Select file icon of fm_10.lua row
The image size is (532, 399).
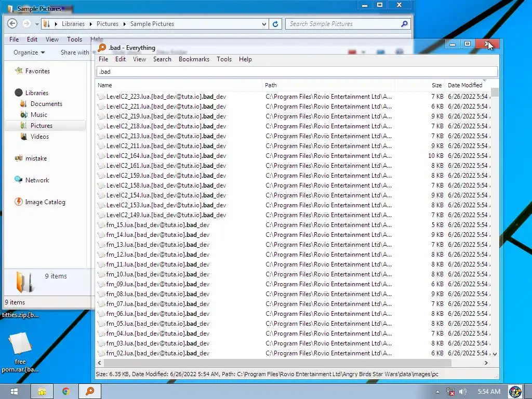(x=101, y=274)
